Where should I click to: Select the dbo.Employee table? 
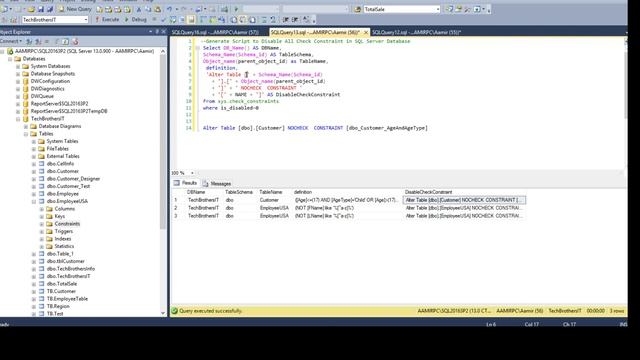coord(62,194)
